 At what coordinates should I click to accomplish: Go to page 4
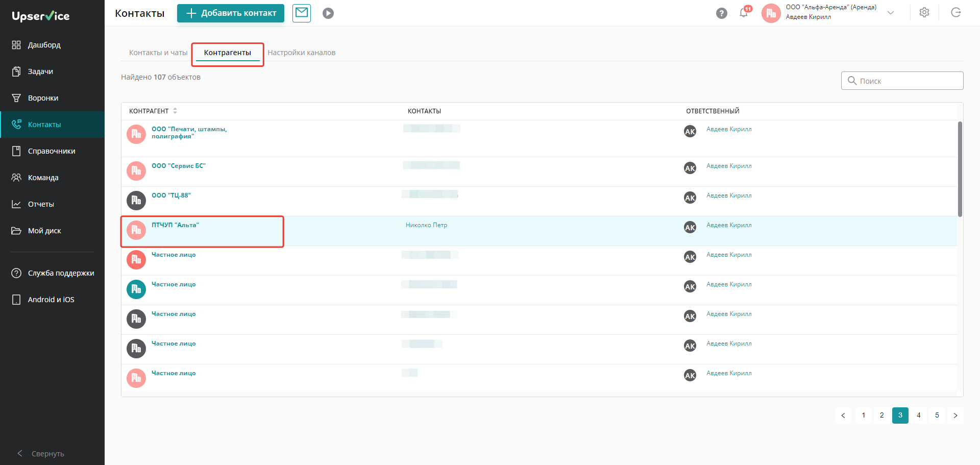[x=919, y=415]
